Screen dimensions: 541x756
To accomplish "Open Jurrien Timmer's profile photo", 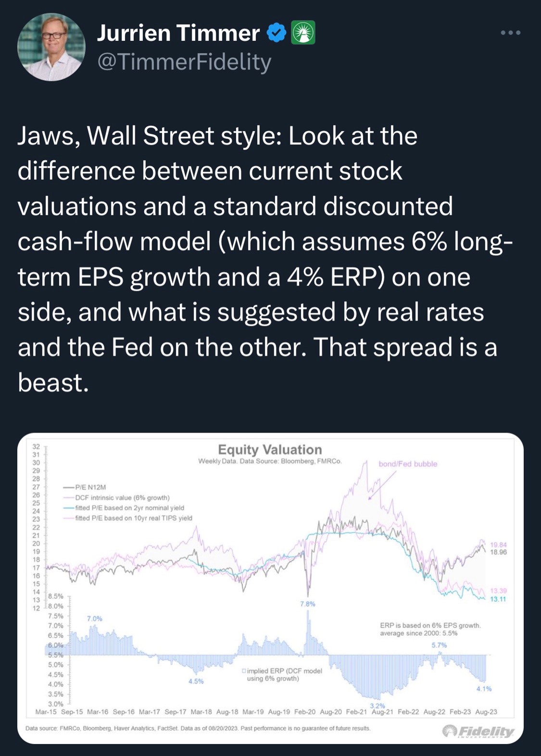I will [x=51, y=47].
